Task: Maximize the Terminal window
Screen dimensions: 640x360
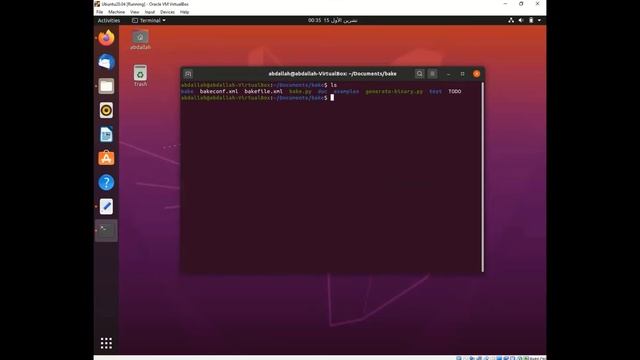Action: [462, 74]
